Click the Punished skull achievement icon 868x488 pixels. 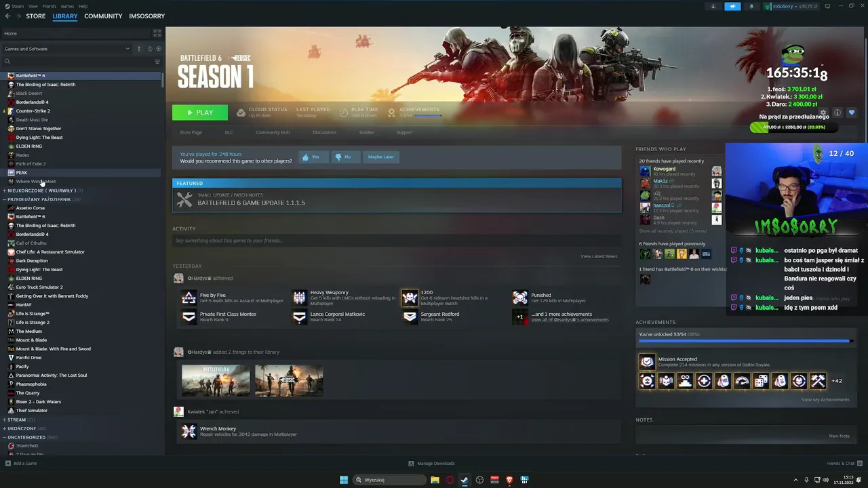(x=520, y=298)
